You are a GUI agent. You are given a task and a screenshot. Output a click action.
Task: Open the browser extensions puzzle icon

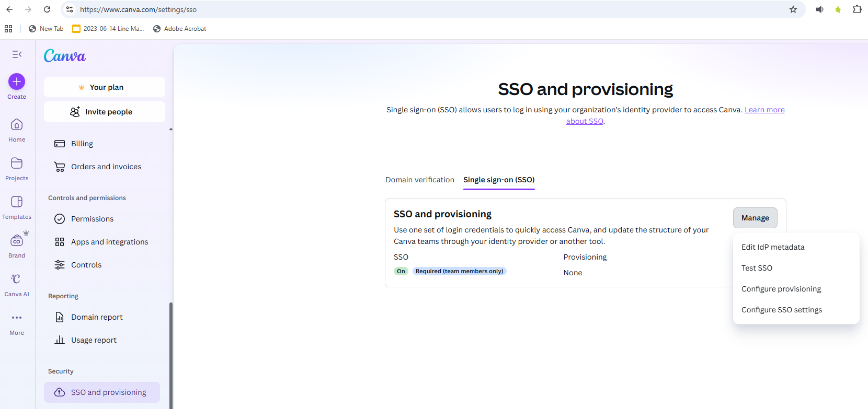point(857,9)
